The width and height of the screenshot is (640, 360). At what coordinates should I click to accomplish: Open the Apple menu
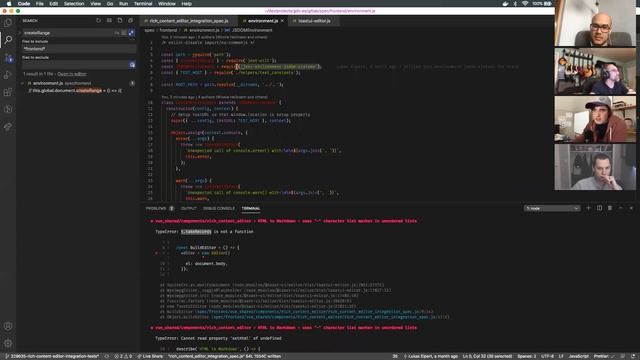click(x=9, y=4)
